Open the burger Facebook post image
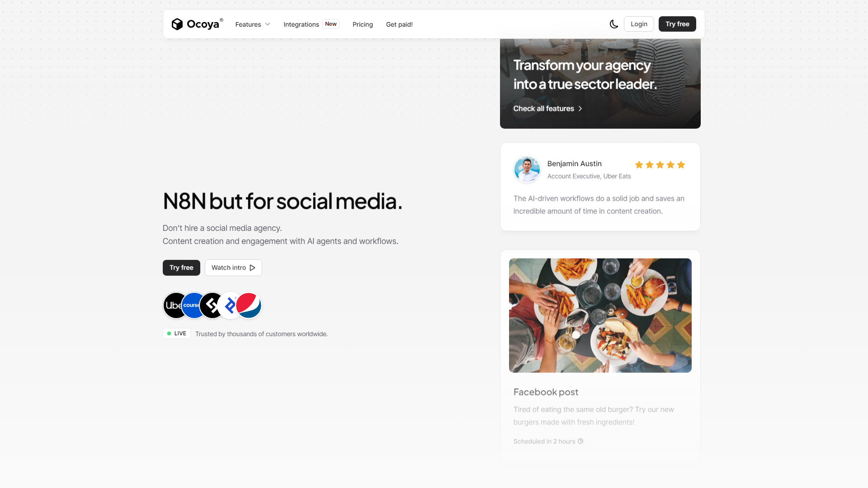The height and width of the screenshot is (488, 868). [600, 315]
